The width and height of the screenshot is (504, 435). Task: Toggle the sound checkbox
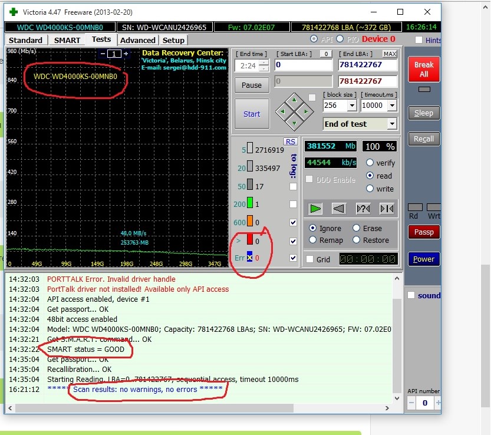pos(411,295)
